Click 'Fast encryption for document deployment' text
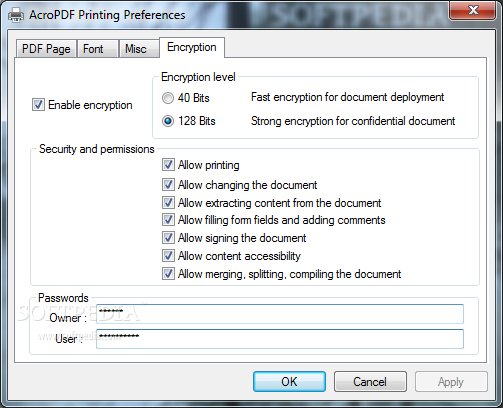The height and width of the screenshot is (408, 503). [x=347, y=97]
